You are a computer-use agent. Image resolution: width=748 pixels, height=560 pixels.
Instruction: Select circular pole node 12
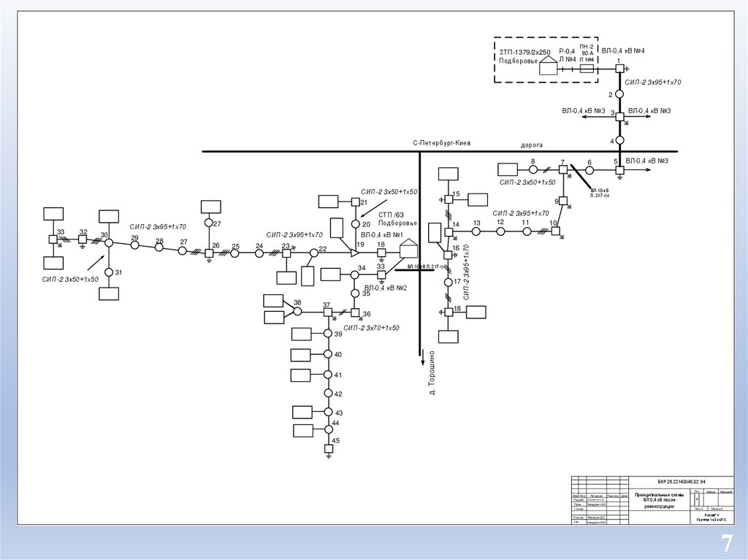click(x=500, y=231)
